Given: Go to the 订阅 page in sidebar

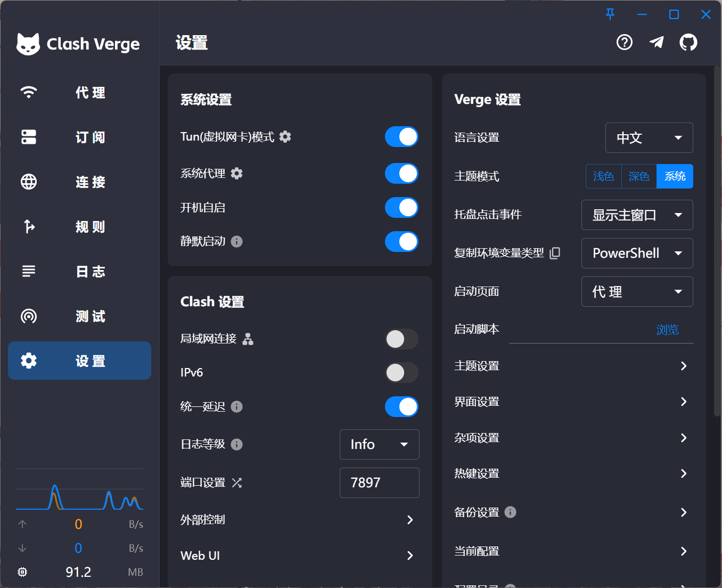Looking at the screenshot, I should click(79, 137).
